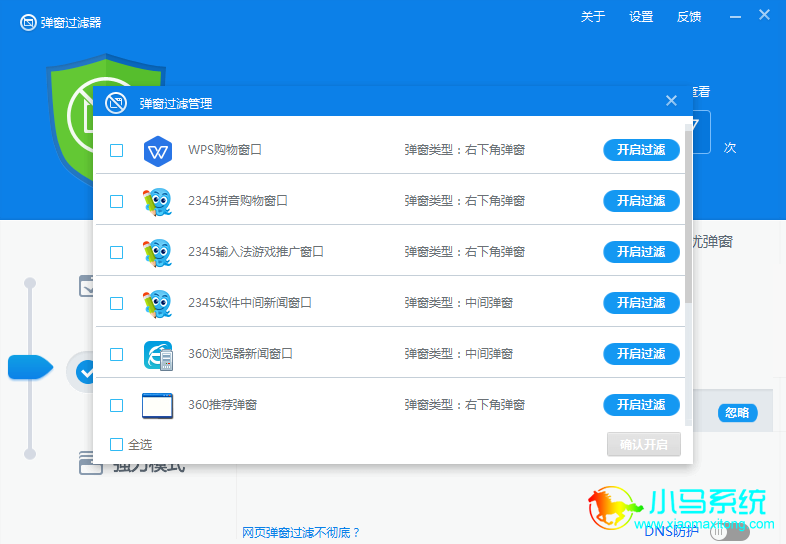Tick the 2345拼音购物窗口 checkbox

pos(116,202)
